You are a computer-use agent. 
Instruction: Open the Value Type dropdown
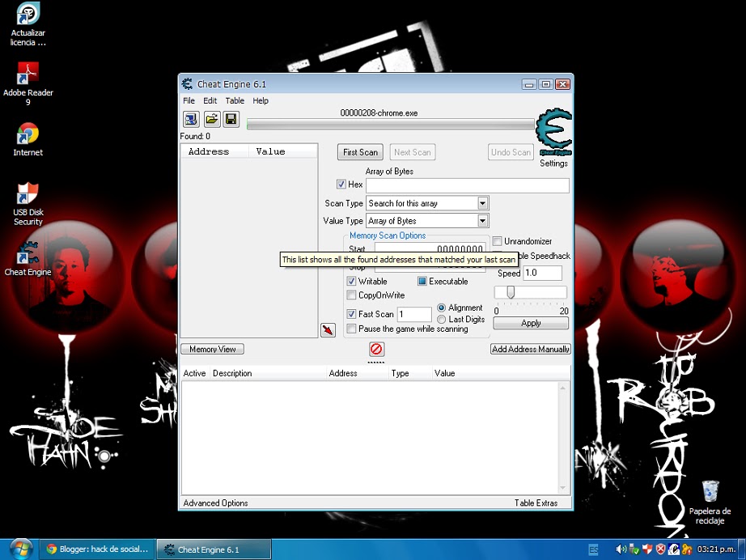tap(482, 220)
